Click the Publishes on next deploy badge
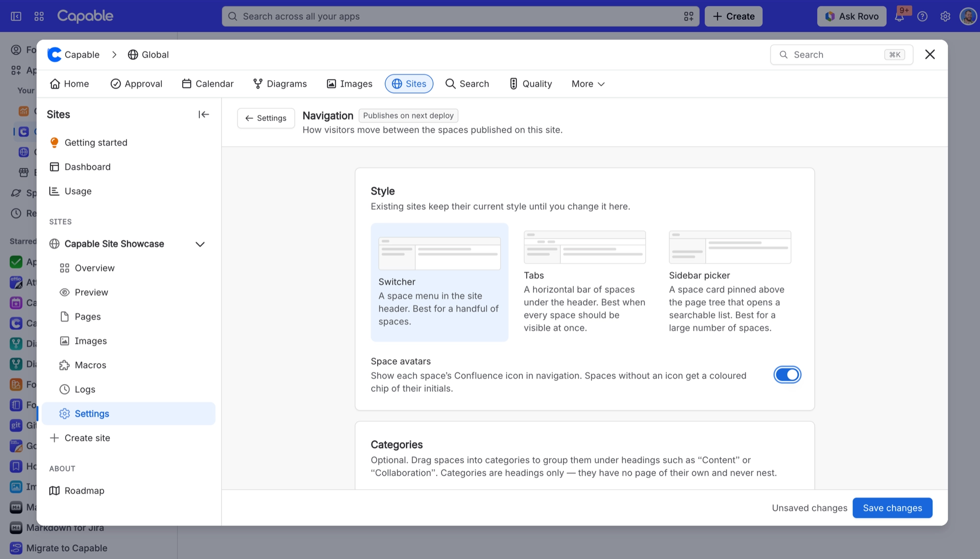The height and width of the screenshot is (559, 980). click(408, 116)
